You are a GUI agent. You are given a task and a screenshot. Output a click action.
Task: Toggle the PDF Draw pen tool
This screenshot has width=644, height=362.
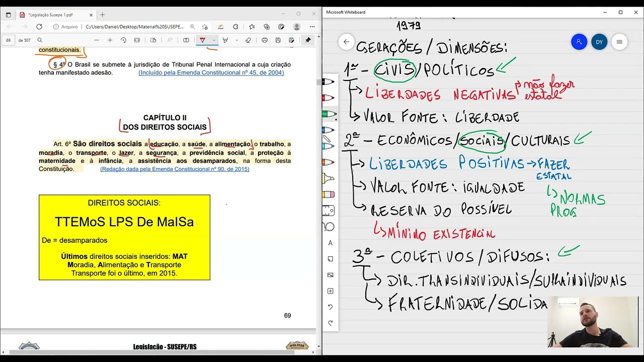point(203,40)
